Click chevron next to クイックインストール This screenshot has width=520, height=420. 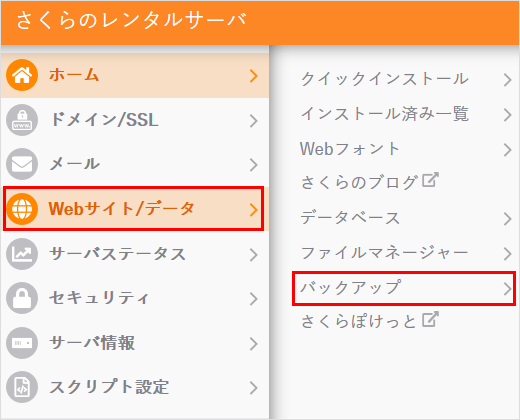508,80
